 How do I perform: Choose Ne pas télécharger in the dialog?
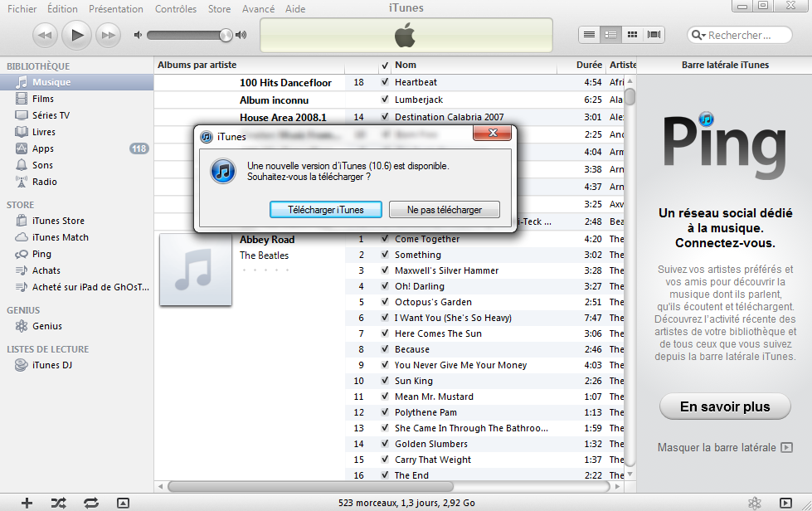[x=445, y=210]
